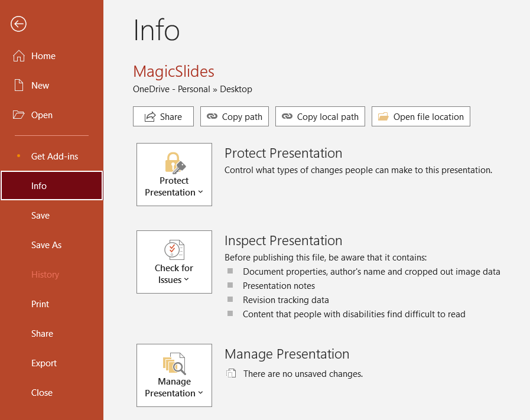Click the Protect Presentation heading text

283,154
